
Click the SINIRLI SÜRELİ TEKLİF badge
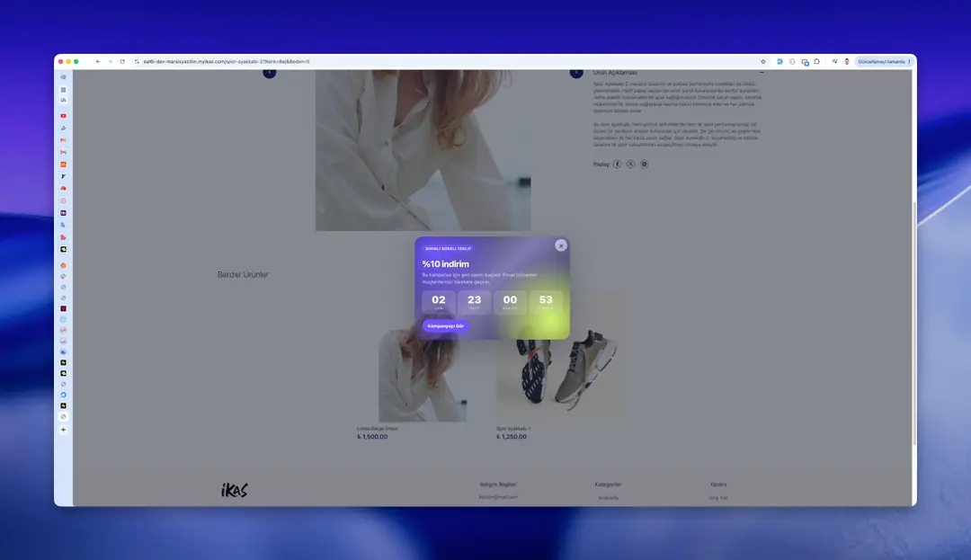click(x=449, y=249)
